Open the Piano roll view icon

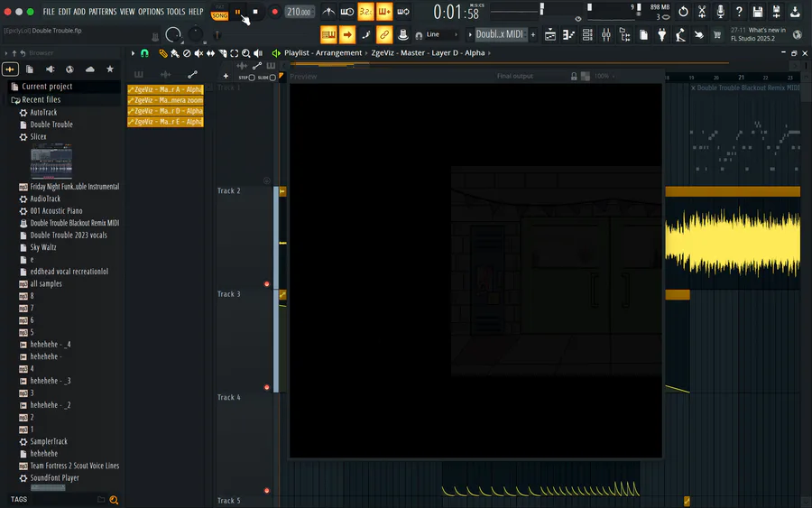click(x=568, y=34)
